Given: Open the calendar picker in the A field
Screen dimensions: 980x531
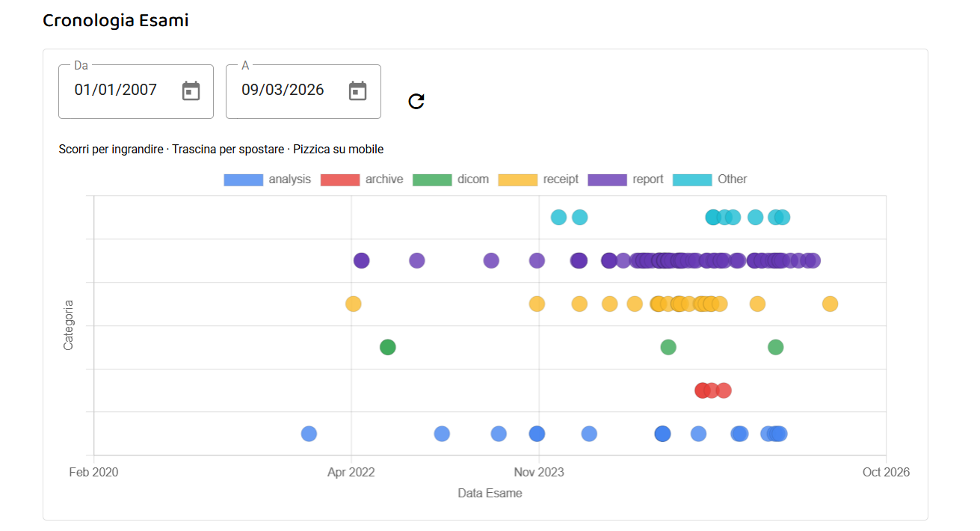Looking at the screenshot, I should coord(358,91).
